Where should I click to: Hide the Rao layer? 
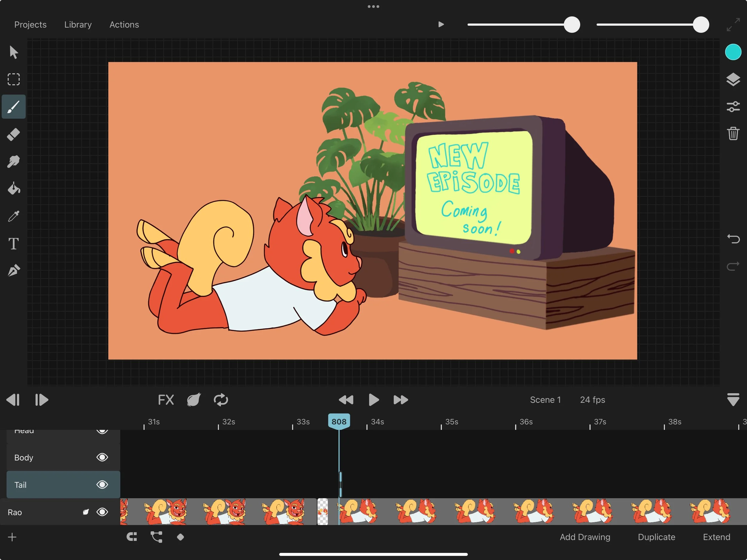click(102, 512)
